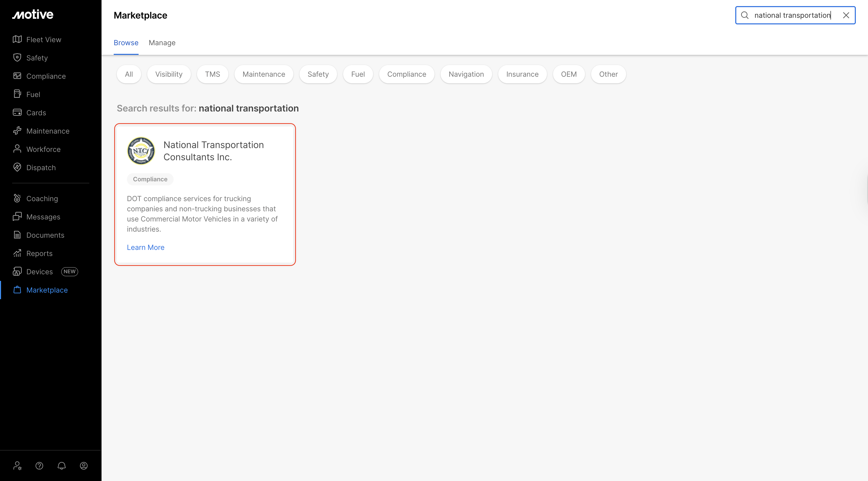
Task: Open the help question mark icon
Action: click(39, 466)
